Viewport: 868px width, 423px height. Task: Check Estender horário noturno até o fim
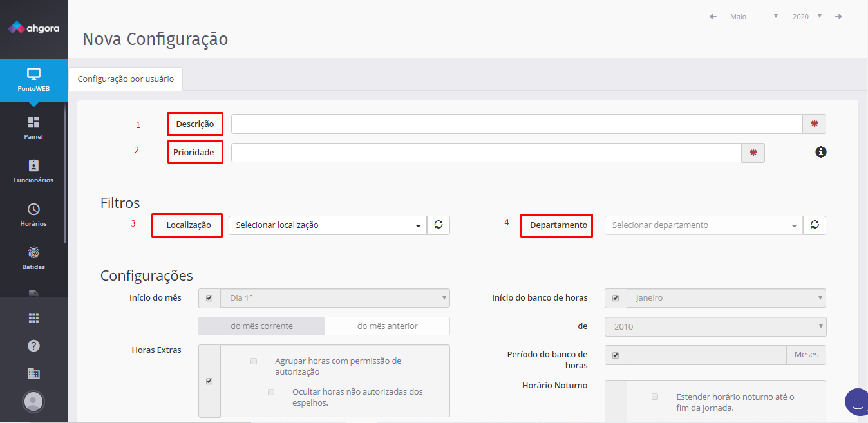655,397
